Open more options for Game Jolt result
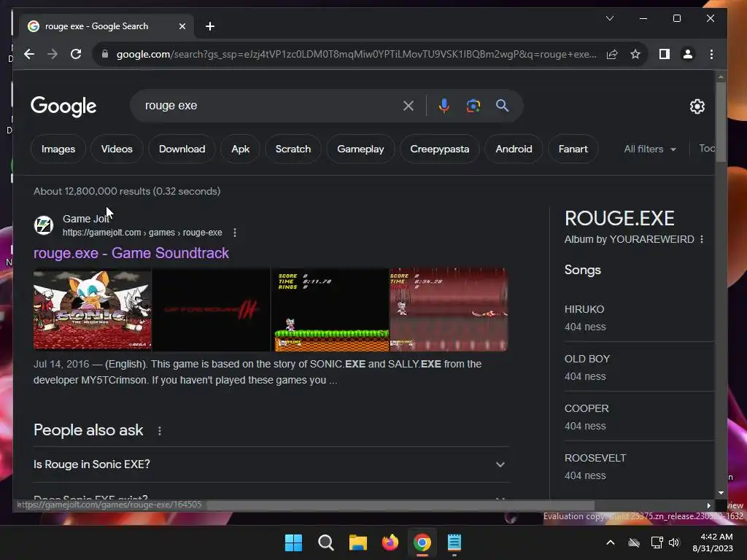 pyautogui.click(x=234, y=233)
